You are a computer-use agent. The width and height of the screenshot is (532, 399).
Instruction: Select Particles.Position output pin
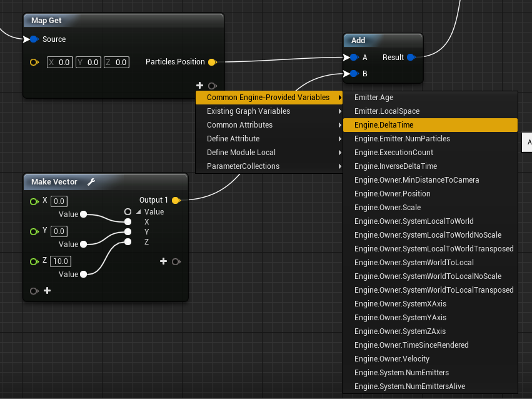pyautogui.click(x=213, y=62)
